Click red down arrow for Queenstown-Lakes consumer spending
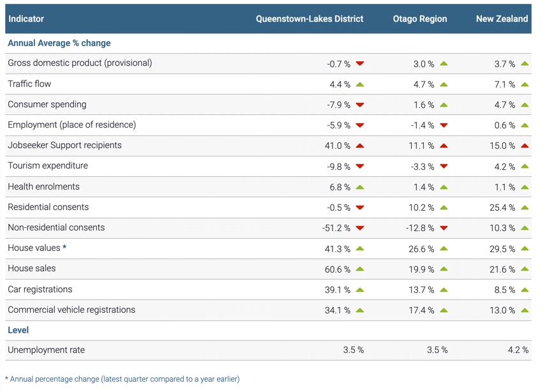 [360, 105]
